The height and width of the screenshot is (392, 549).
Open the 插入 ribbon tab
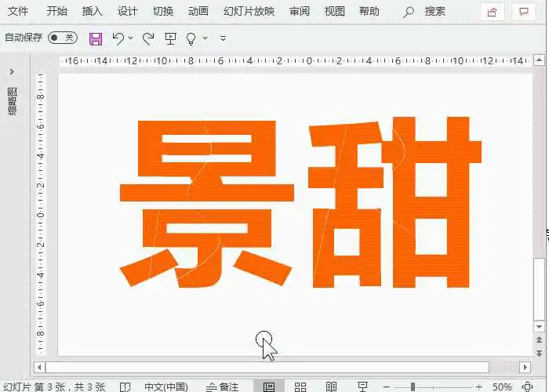92,11
